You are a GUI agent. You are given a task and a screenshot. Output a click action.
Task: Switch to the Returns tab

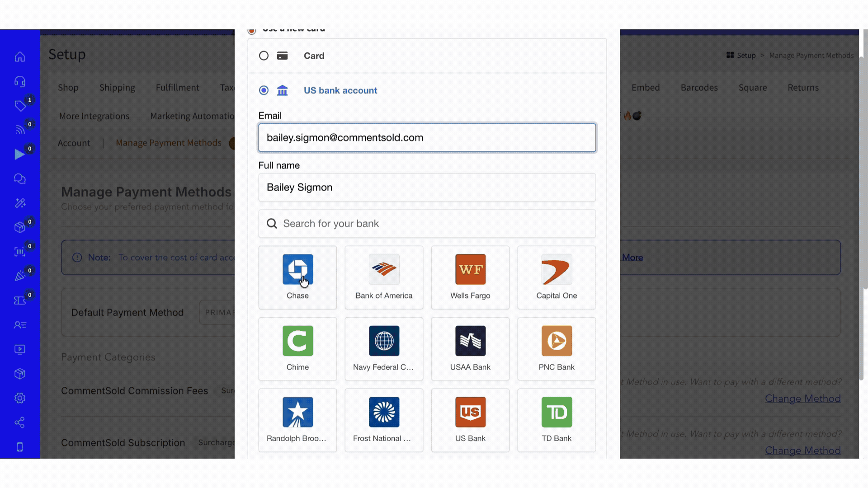click(803, 88)
